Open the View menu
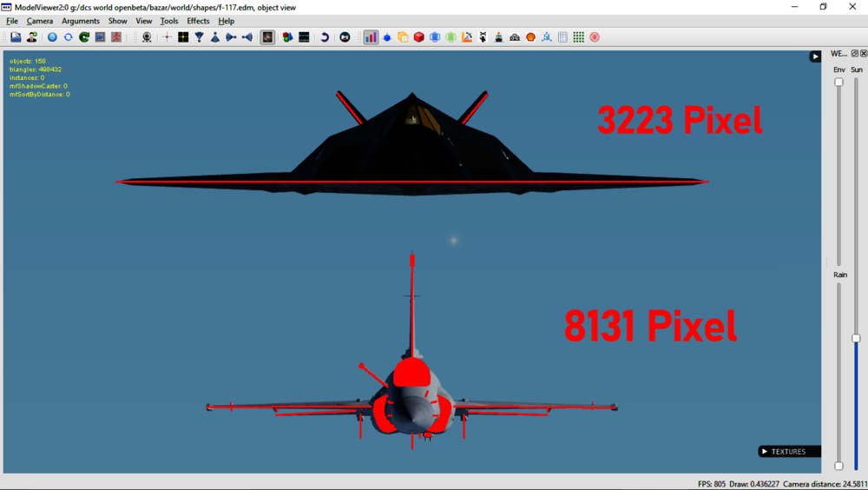 [x=144, y=21]
